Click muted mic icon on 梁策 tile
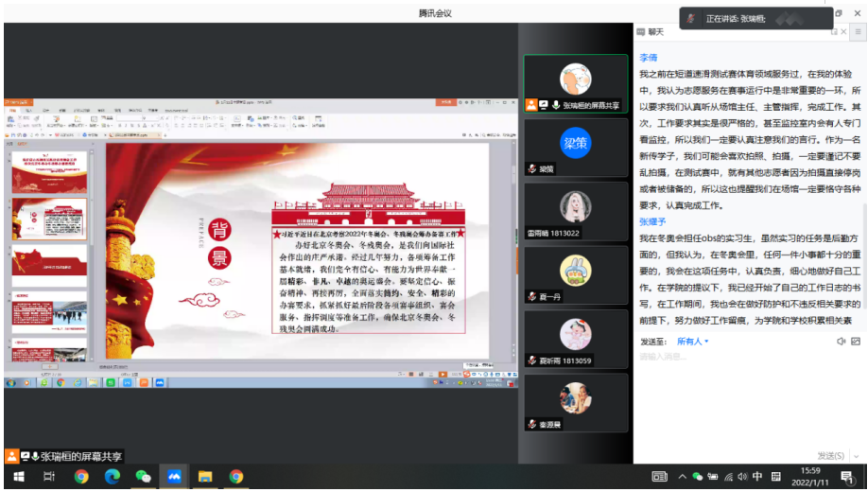This screenshot has height=492, width=868. (x=532, y=169)
